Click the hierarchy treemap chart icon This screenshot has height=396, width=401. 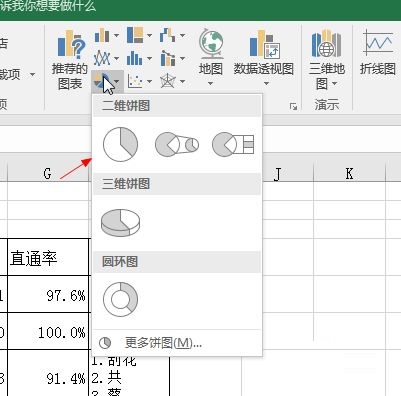pos(135,35)
